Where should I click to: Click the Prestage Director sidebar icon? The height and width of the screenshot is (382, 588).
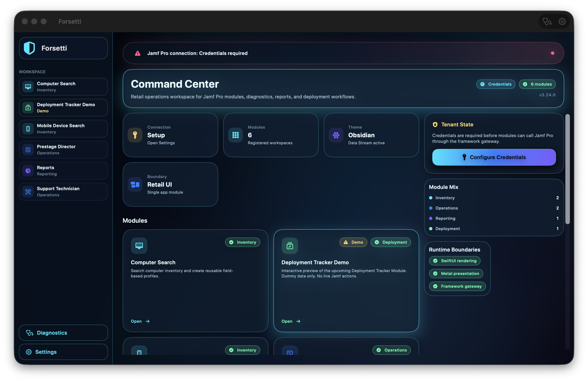[28, 150]
